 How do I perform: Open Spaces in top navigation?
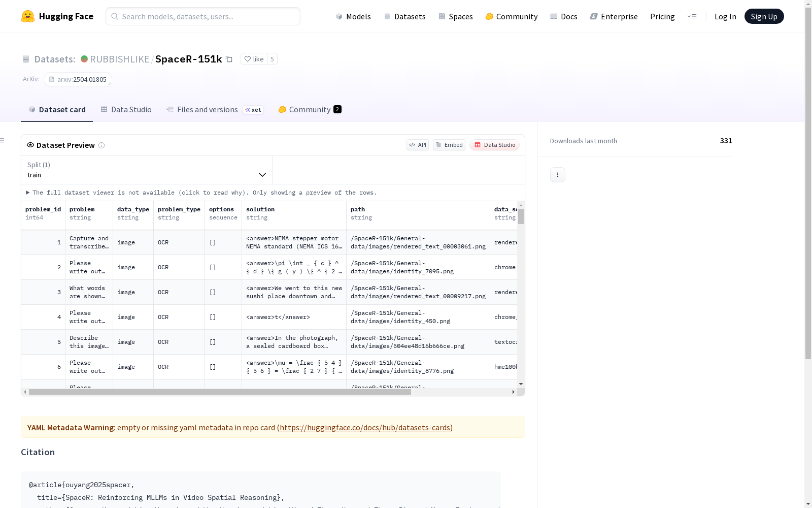[455, 16]
